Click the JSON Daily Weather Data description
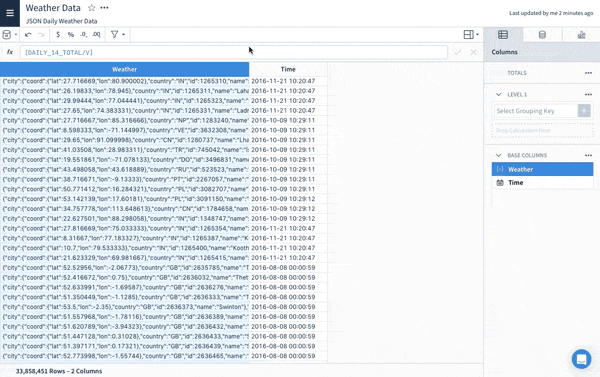Image resolution: width=600 pixels, height=377 pixels. coord(62,21)
